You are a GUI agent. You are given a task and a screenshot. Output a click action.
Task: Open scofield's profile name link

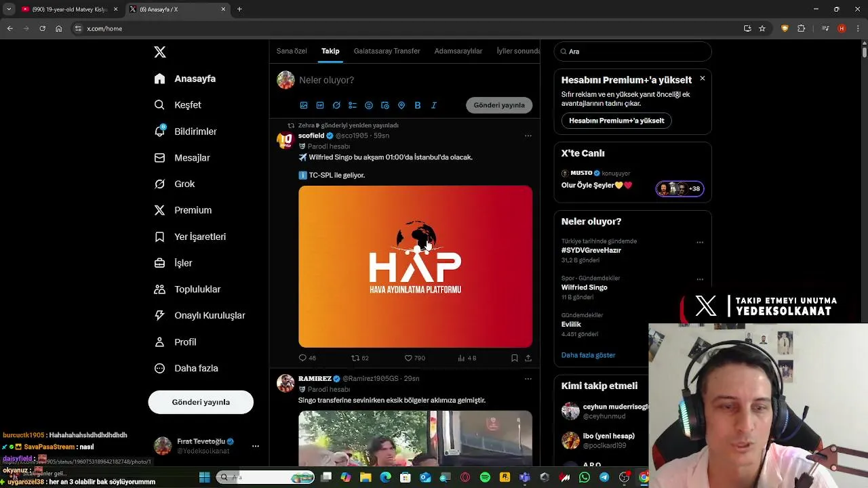pyautogui.click(x=311, y=136)
